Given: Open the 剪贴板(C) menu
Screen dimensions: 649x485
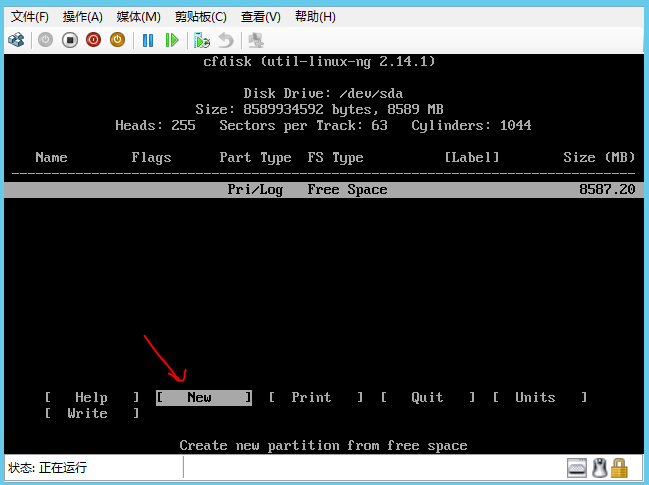Looking at the screenshot, I should click(200, 17).
